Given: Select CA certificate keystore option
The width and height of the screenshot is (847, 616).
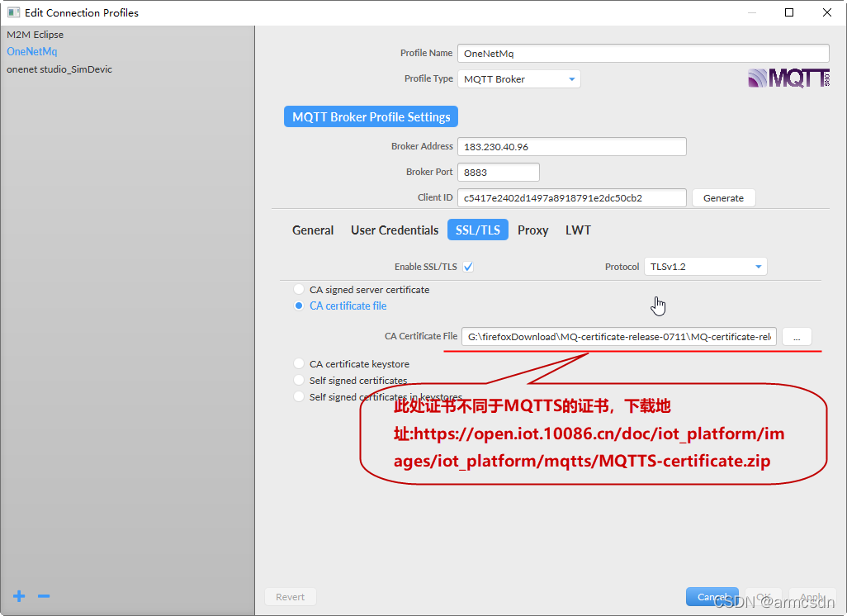Looking at the screenshot, I should (299, 363).
